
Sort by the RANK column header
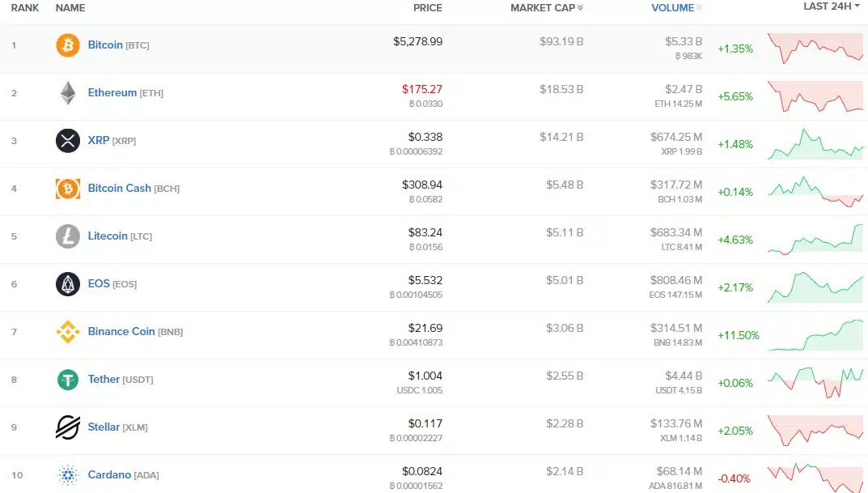pos(25,8)
